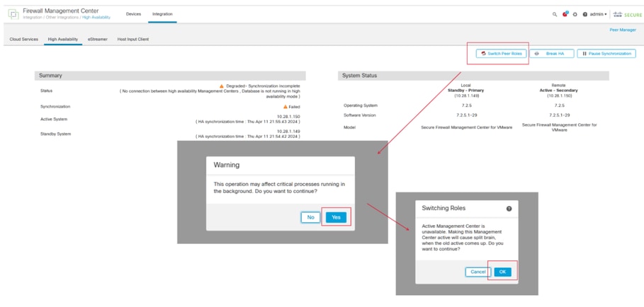Open the Devices menu

pyautogui.click(x=133, y=14)
